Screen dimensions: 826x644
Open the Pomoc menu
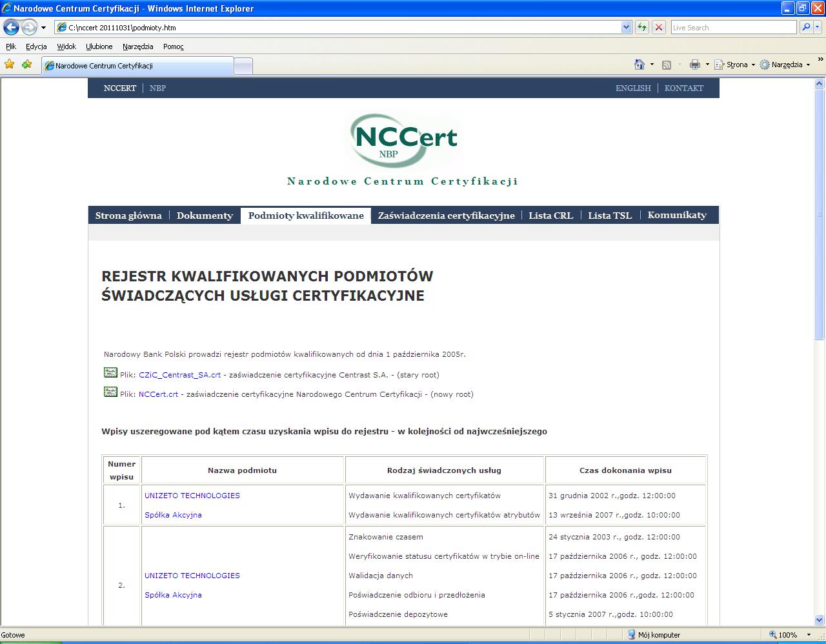coord(174,46)
